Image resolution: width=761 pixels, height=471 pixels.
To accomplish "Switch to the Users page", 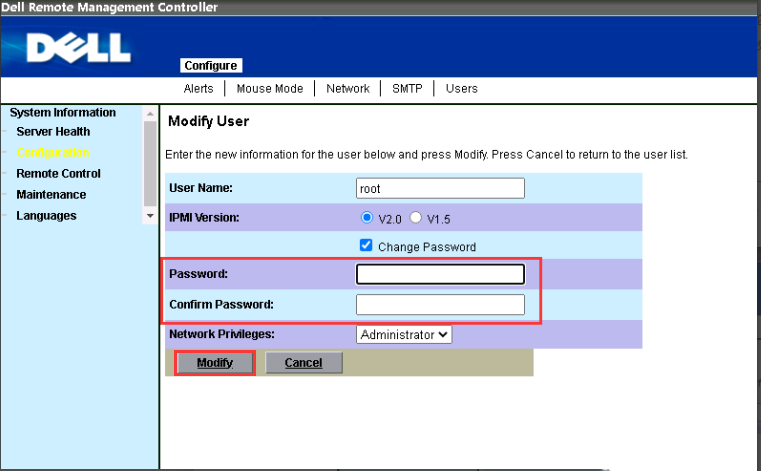I will [462, 89].
